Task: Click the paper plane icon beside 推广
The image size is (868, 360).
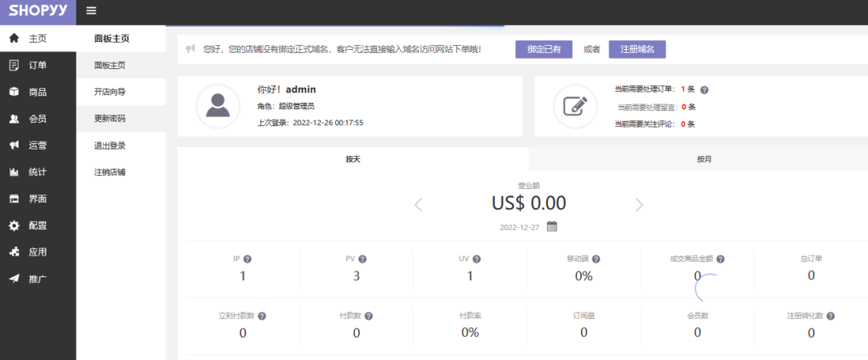Action: point(14,279)
